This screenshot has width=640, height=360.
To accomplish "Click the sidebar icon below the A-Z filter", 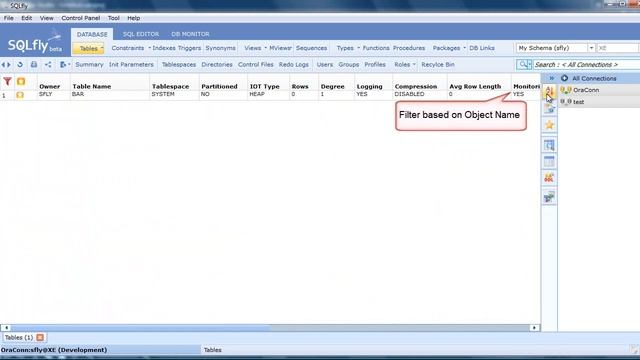I will pos(549,109).
